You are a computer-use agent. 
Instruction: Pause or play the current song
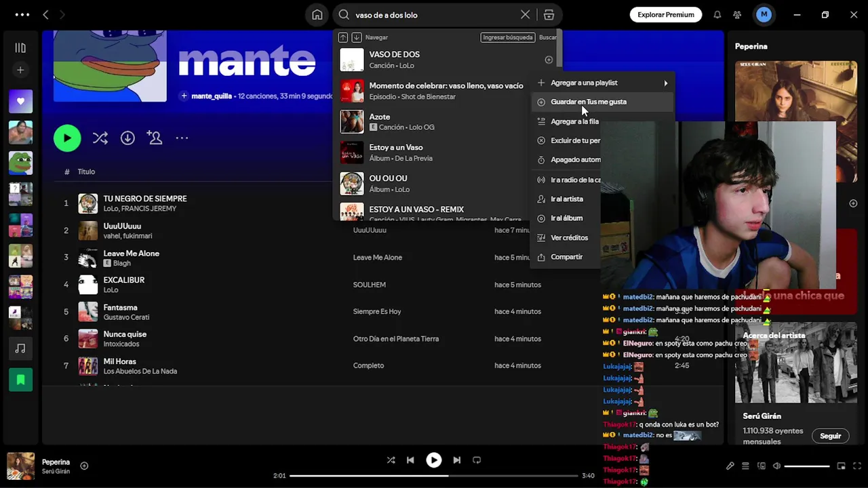click(433, 460)
